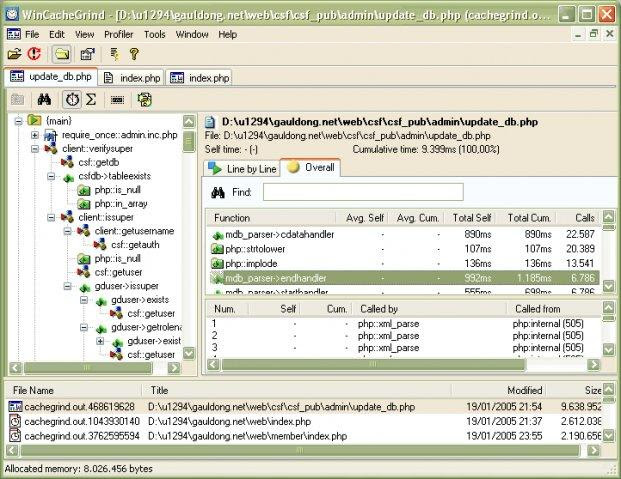Switch to the update_db.php tab

(x=51, y=76)
